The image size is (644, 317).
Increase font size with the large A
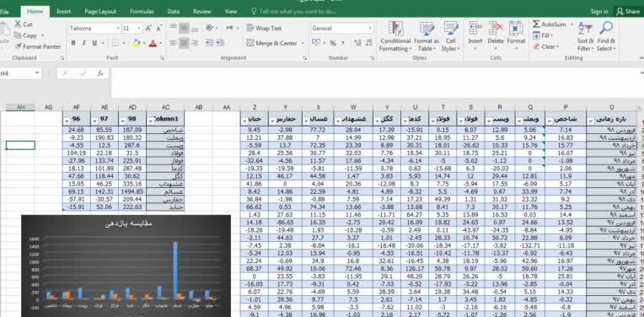[148, 29]
